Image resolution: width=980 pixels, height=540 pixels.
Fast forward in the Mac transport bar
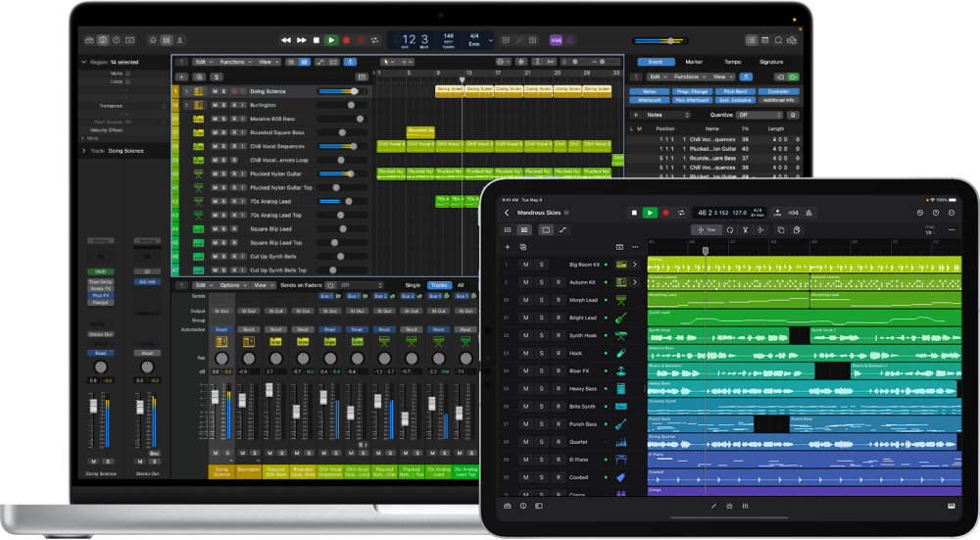tap(301, 40)
